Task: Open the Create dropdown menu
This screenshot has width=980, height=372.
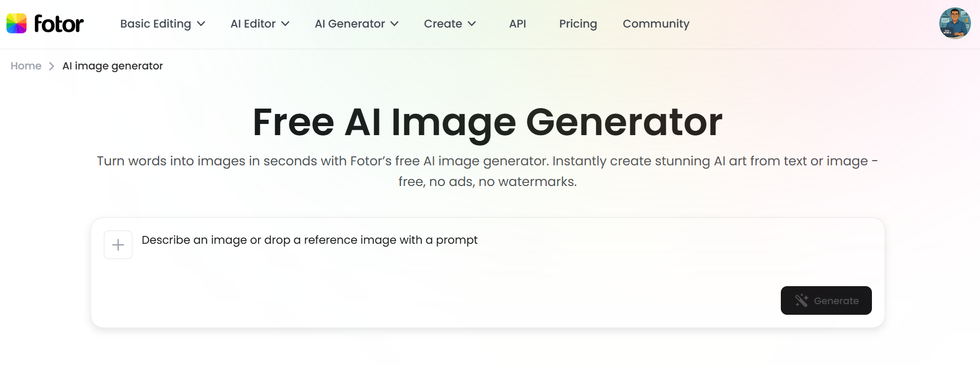Action: click(x=449, y=24)
